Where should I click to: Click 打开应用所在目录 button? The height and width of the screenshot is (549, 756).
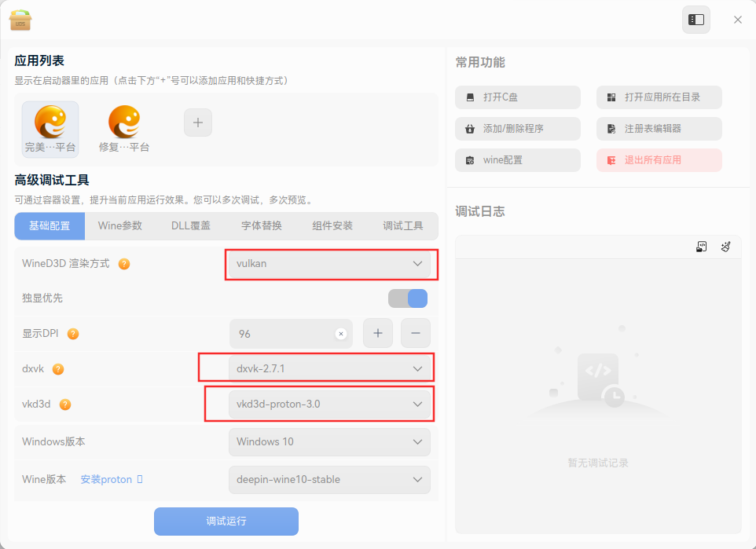tap(659, 97)
